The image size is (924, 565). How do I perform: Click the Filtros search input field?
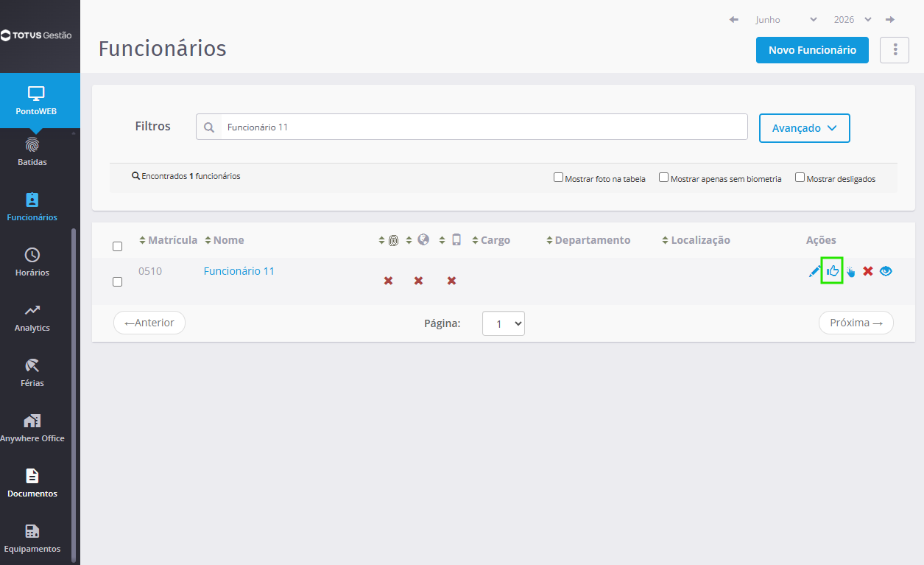click(x=484, y=127)
